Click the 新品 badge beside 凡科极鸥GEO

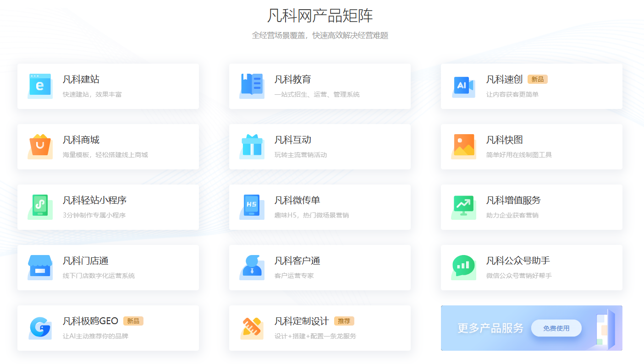133,321
